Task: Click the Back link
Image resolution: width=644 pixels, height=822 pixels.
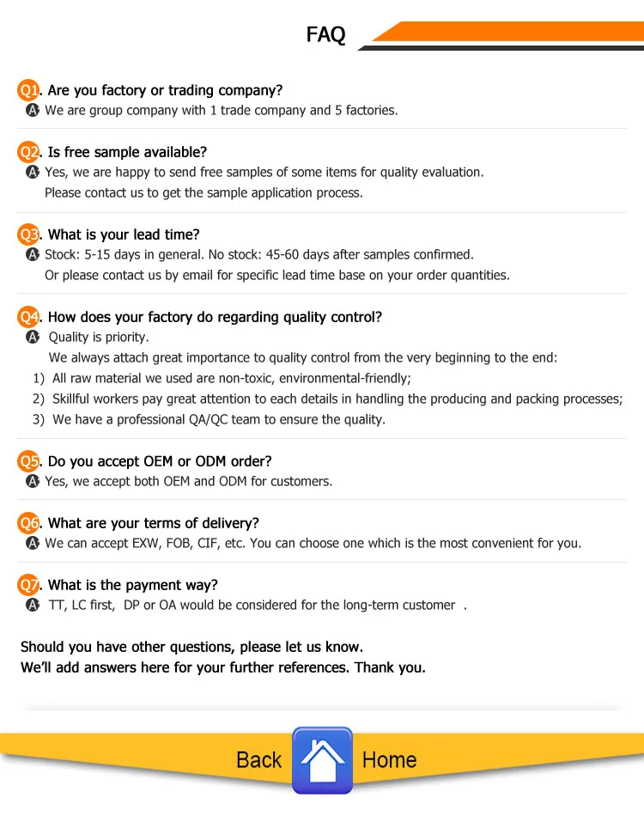Action: pyautogui.click(x=258, y=760)
